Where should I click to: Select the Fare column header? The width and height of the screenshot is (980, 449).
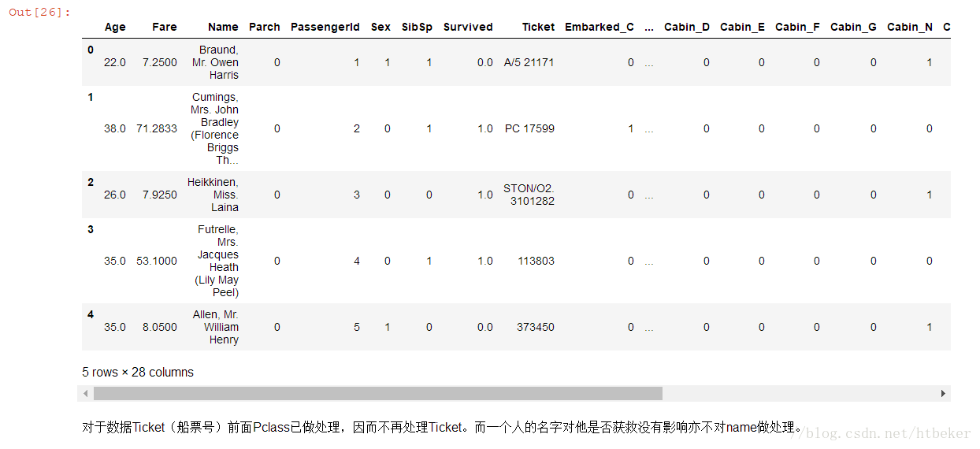[165, 27]
